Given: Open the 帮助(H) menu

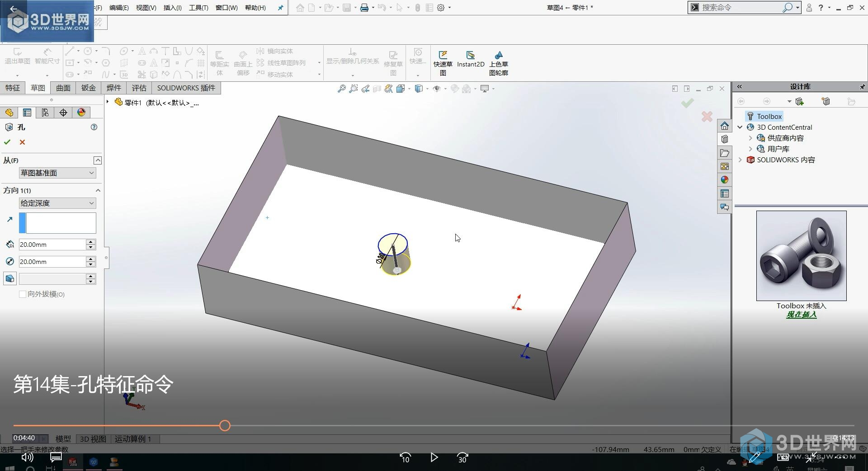Looking at the screenshot, I should [255, 8].
